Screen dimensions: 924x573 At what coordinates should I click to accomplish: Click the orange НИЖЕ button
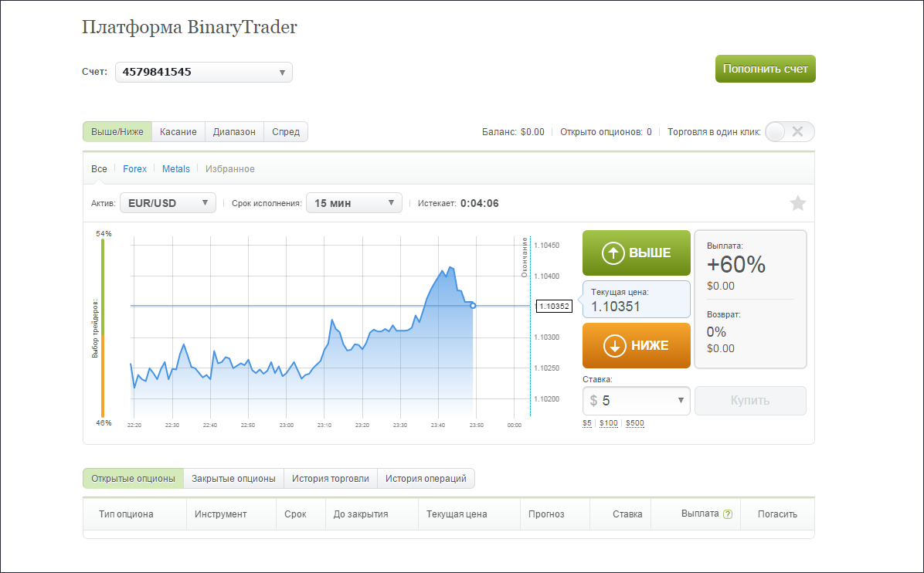point(637,346)
